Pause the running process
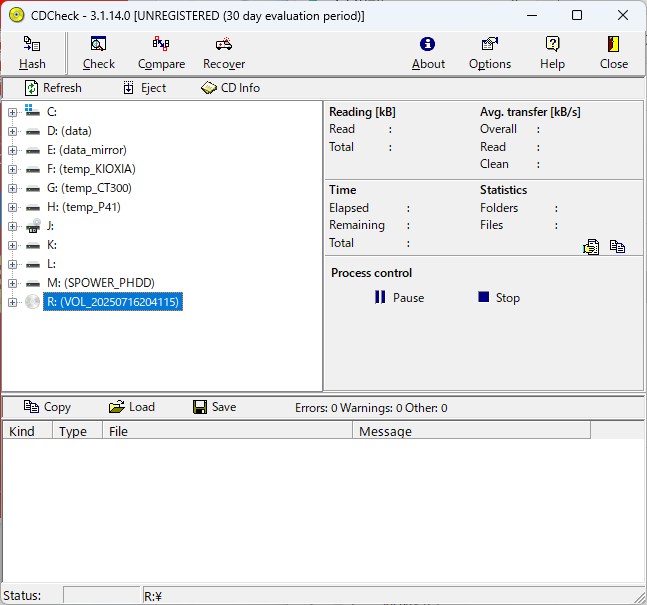647x605 pixels. (x=399, y=298)
